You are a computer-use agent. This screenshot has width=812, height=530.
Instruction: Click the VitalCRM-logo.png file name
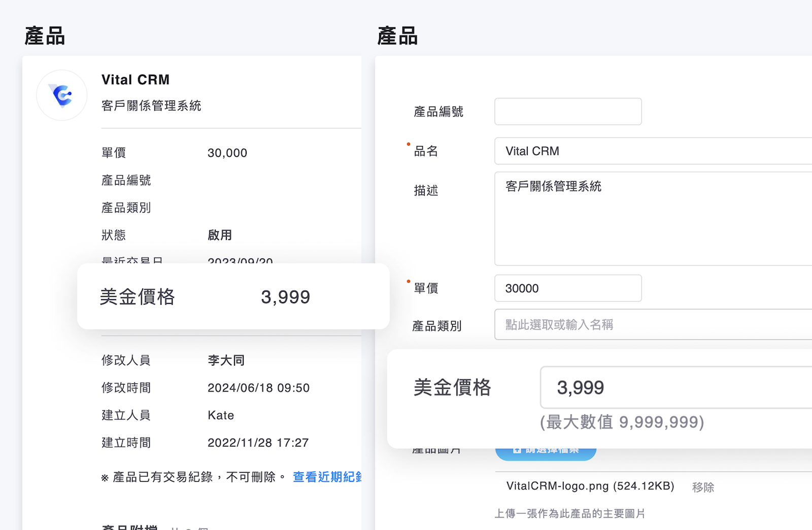tap(590, 486)
